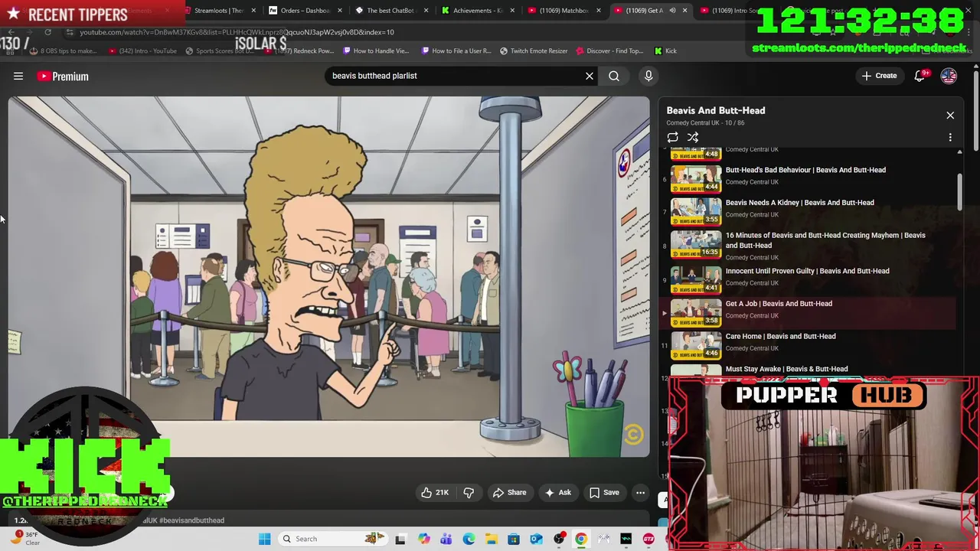
Task: Close the Achievements tab
Action: 512,11
